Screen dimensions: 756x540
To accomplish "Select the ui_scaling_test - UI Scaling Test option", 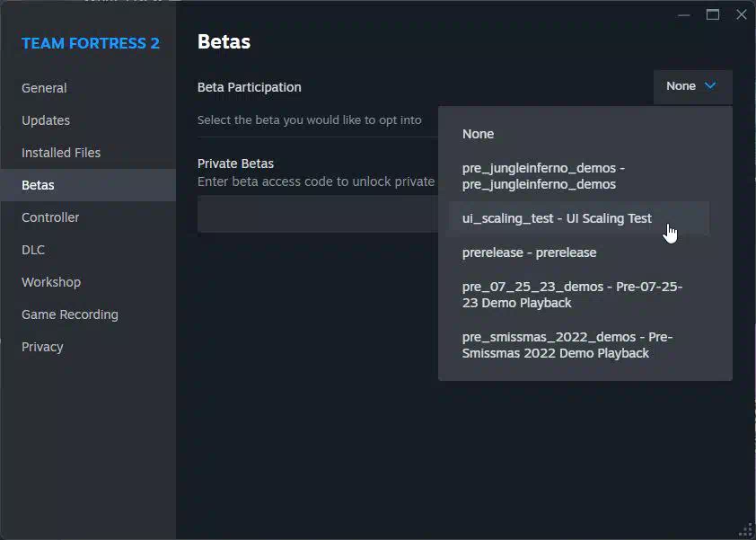I will [x=578, y=218].
